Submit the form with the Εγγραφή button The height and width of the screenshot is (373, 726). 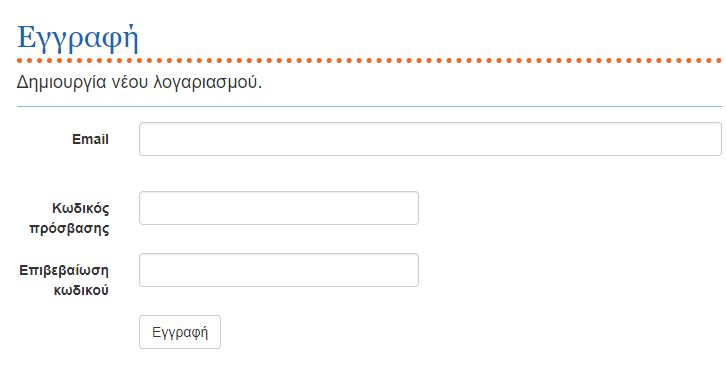coord(180,332)
